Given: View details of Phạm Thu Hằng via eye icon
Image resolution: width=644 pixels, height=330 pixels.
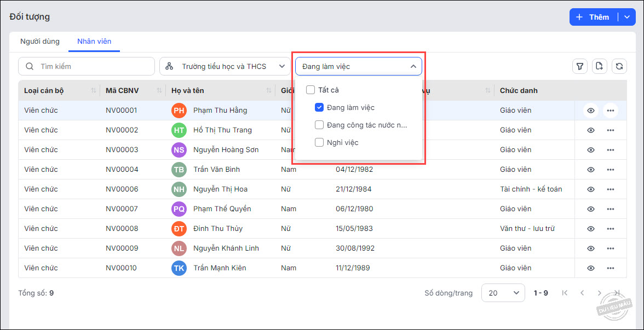Looking at the screenshot, I should point(591,111).
